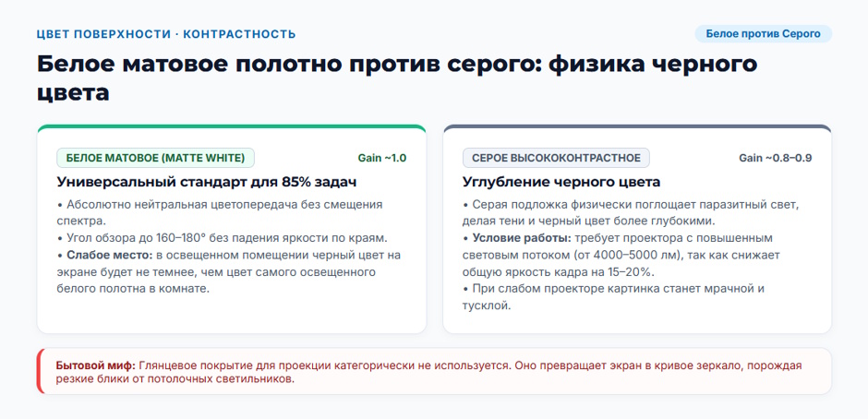868x419 pixels.
Task: Click the bold 'Бытовой миф:' label
Action: (x=95, y=365)
